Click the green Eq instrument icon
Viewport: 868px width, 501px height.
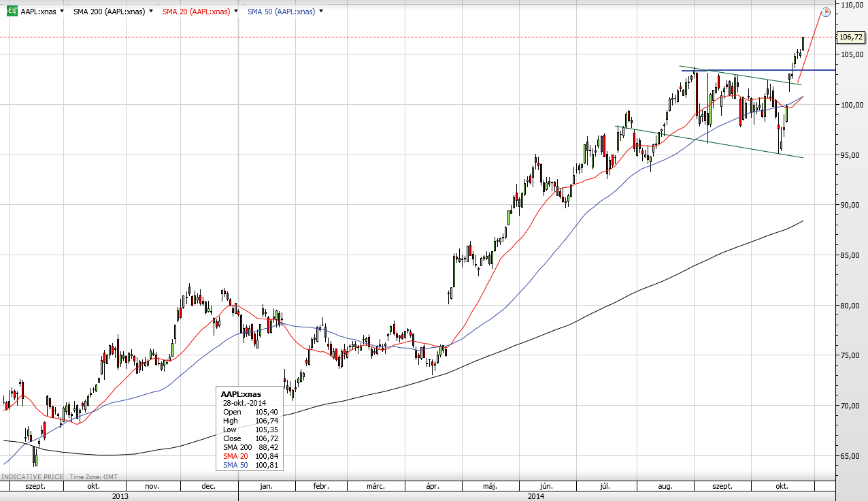12,11
